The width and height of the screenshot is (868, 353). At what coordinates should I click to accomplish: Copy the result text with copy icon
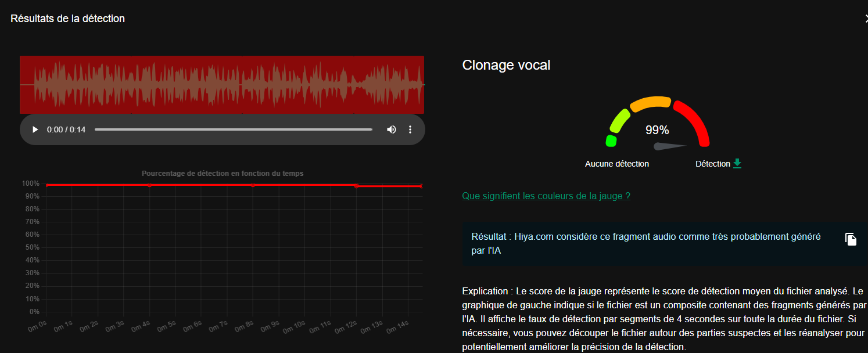tap(851, 239)
